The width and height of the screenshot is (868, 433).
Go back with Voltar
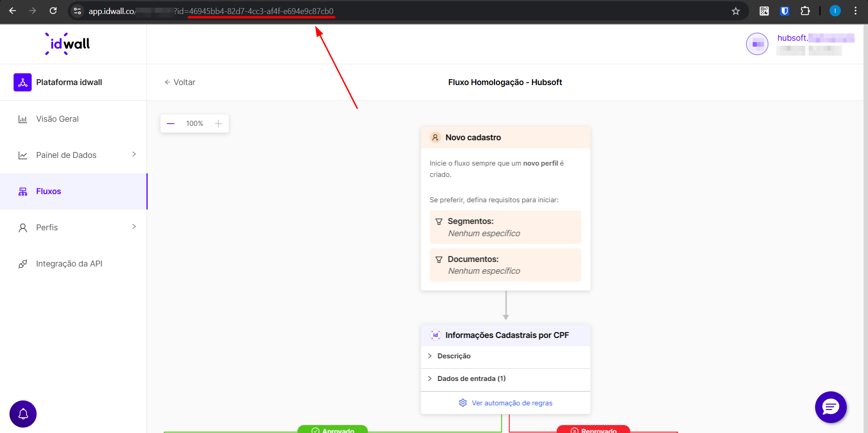pos(180,82)
